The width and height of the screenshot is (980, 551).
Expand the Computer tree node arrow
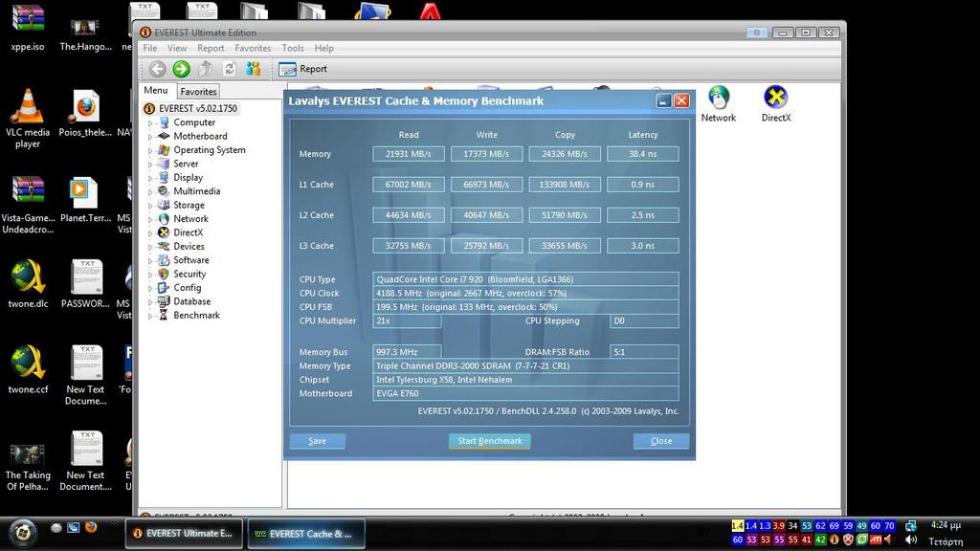pyautogui.click(x=150, y=123)
